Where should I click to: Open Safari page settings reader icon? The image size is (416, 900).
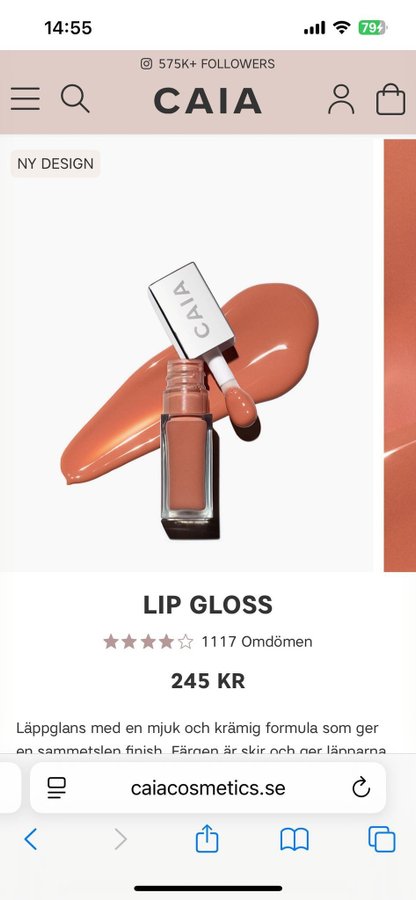click(56, 788)
